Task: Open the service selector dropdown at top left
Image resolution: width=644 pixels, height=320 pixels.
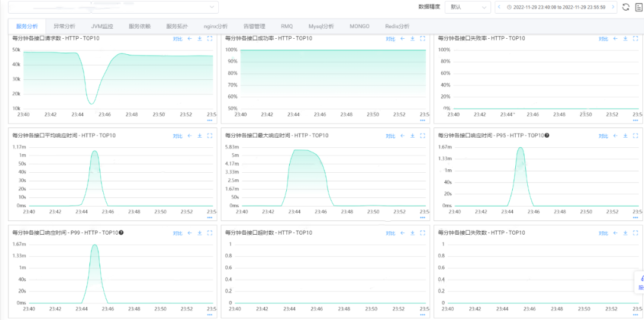Action: pyautogui.click(x=113, y=7)
